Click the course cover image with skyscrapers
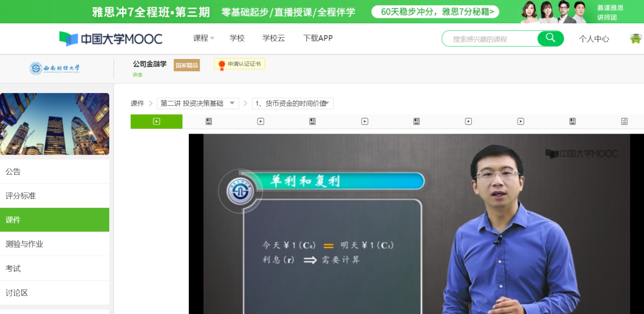Image resolution: width=644 pixels, height=314 pixels. 54,124
